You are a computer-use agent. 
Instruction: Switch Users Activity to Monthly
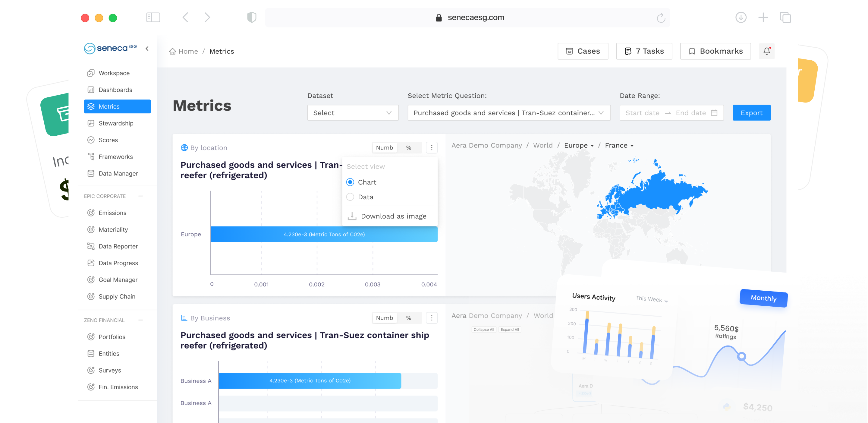[763, 298]
